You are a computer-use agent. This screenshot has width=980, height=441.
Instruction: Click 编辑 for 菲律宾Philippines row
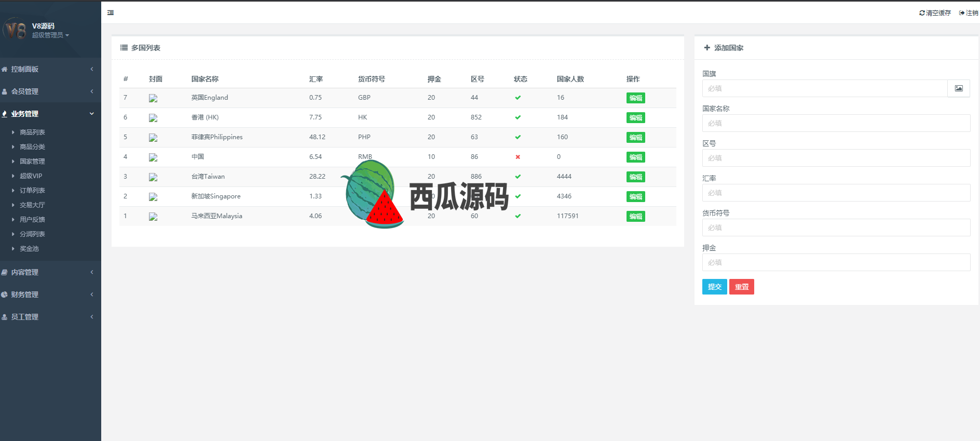point(635,137)
